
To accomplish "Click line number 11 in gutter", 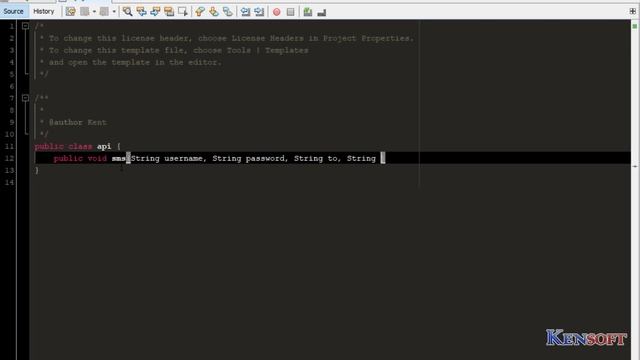I will [9, 146].
